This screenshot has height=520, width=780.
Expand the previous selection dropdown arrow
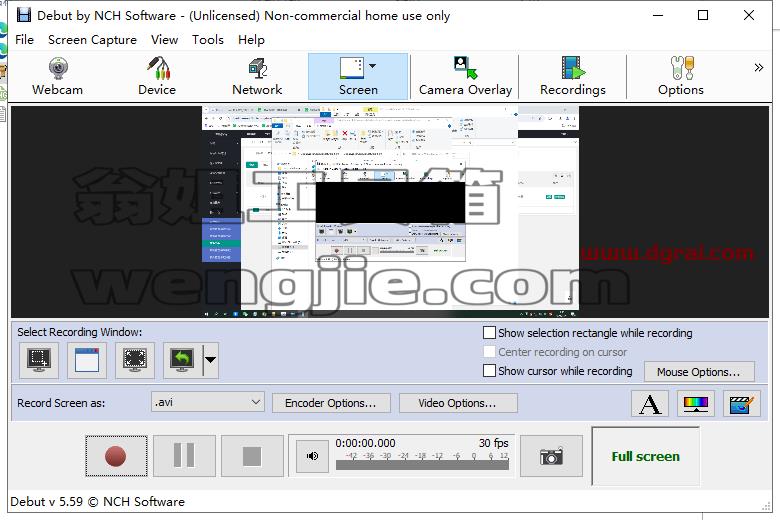point(211,360)
